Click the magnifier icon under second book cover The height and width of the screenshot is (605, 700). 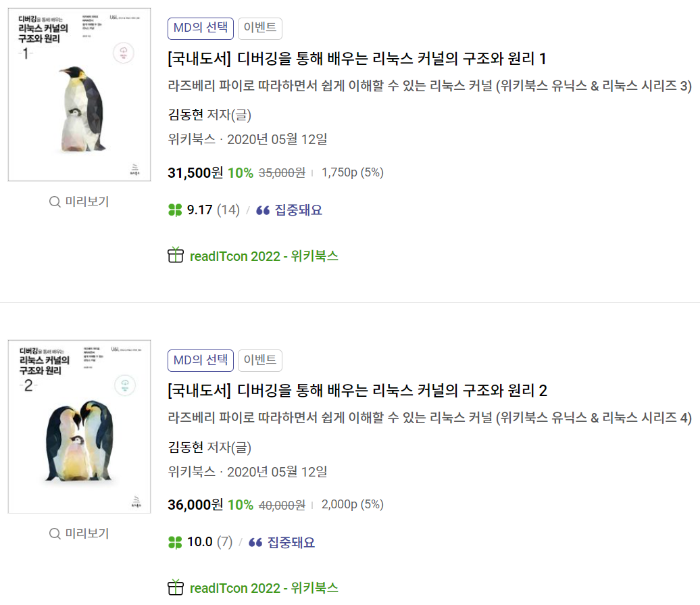pyautogui.click(x=55, y=534)
